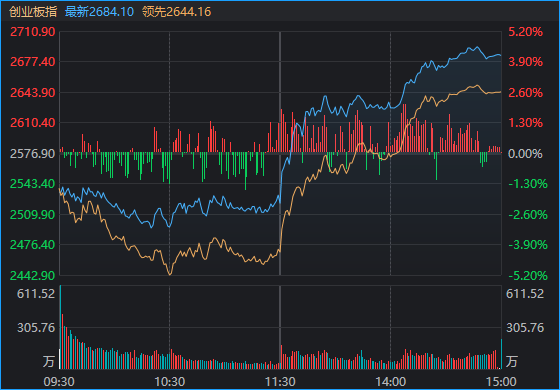560x390 pixels.
Task: Click the left 万 volume unit label
Action: click(x=49, y=361)
